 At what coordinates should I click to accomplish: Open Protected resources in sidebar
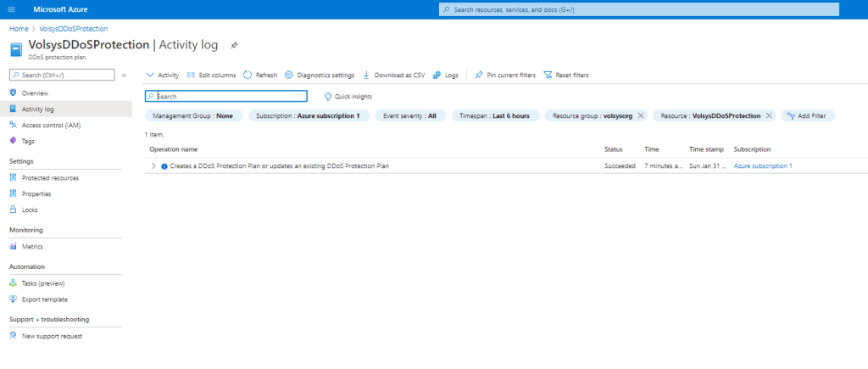click(50, 177)
